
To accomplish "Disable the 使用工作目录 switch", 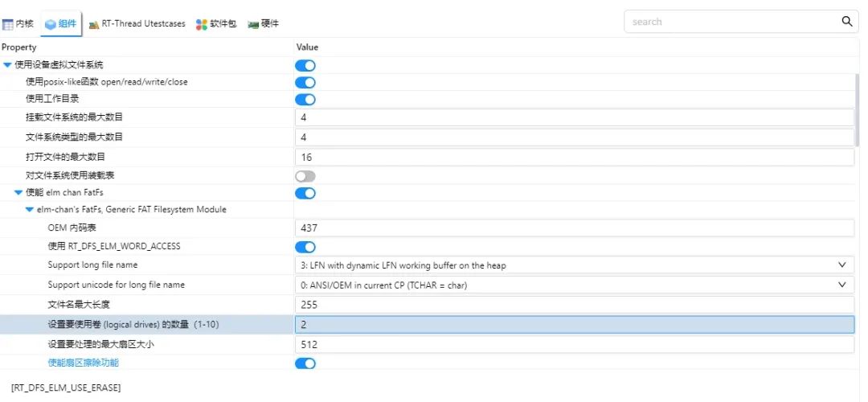I will (305, 100).
